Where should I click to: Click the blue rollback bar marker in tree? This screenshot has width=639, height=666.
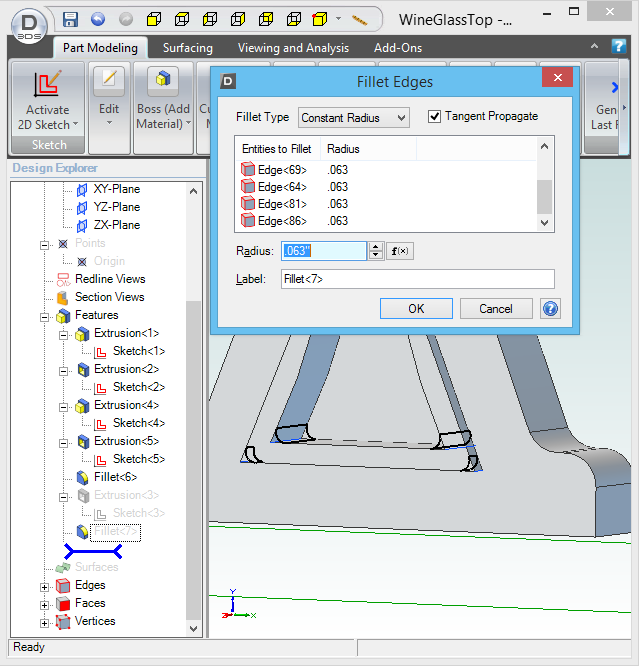[93, 551]
